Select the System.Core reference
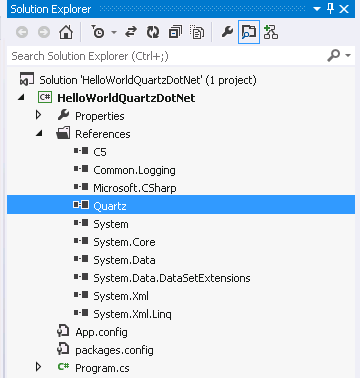The image size is (360, 378). point(124,242)
